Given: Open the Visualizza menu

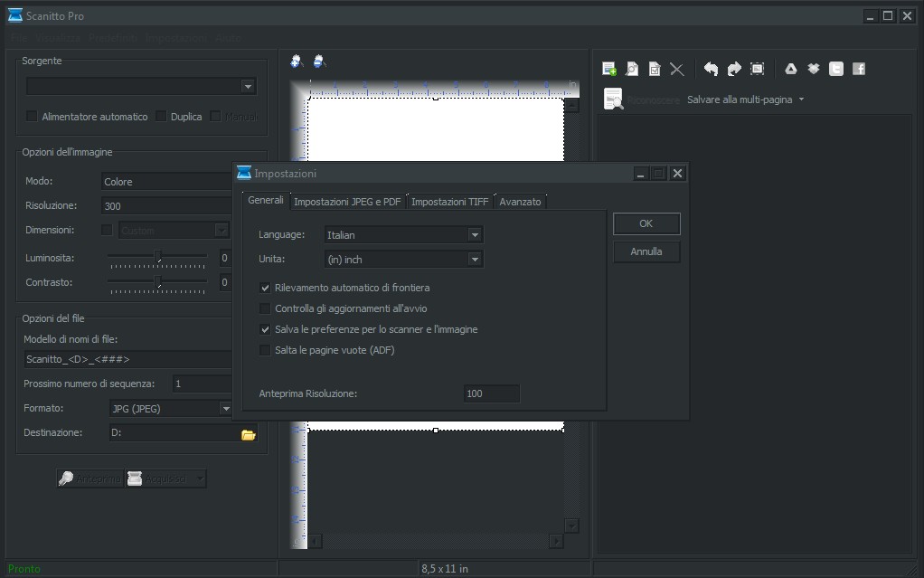Looking at the screenshot, I should pyautogui.click(x=57, y=38).
